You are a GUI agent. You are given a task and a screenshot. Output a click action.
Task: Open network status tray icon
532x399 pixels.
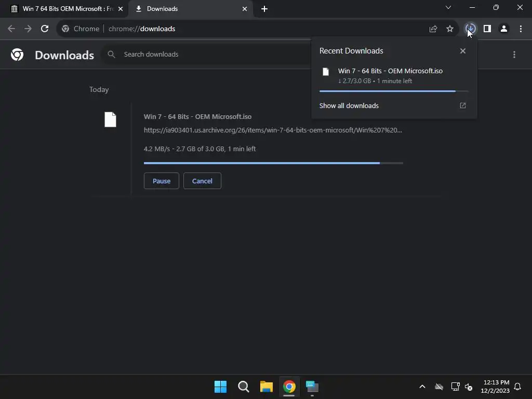coord(455,387)
